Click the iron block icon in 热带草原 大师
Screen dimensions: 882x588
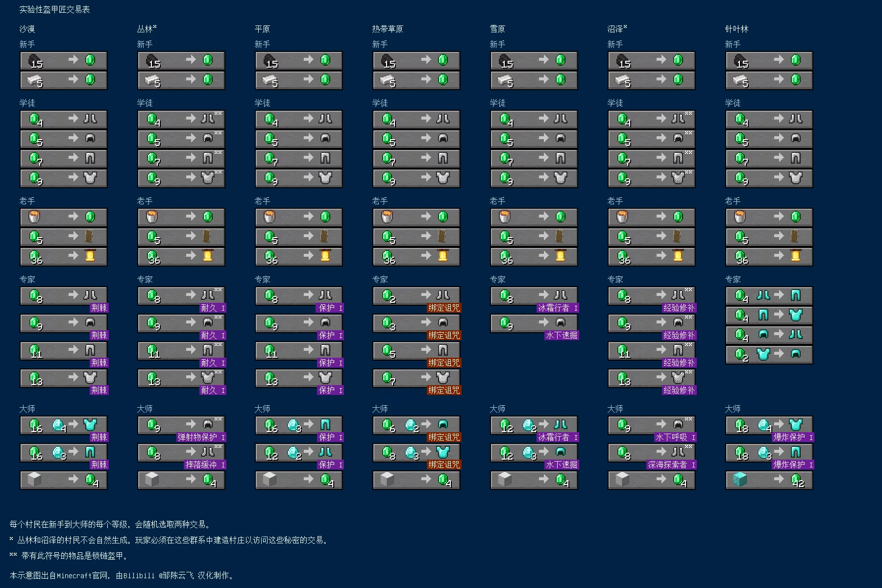tap(387, 479)
